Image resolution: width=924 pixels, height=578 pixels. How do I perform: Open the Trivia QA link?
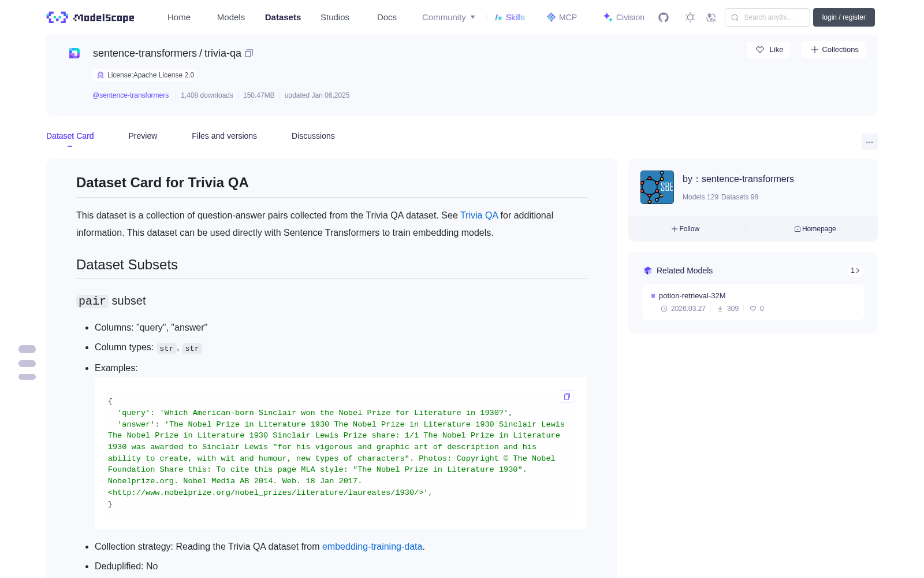[479, 215]
